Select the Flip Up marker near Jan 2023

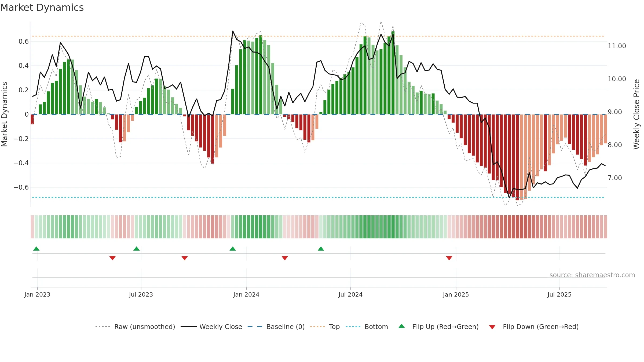(36, 249)
